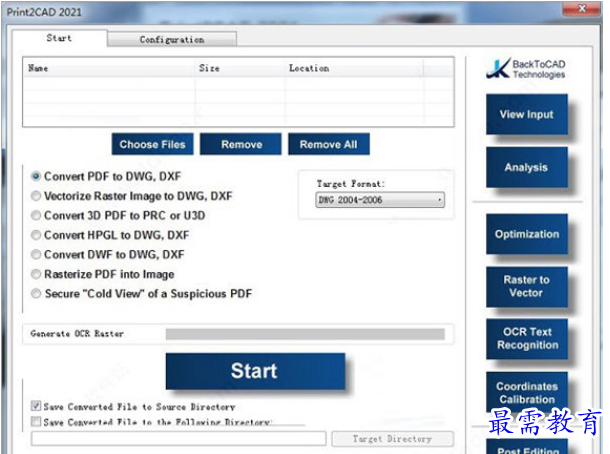Close the Print2CAD 2021 window
The height and width of the screenshot is (454, 610).
click(582, 9)
